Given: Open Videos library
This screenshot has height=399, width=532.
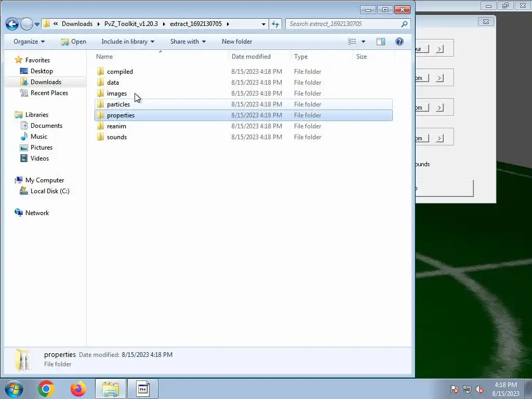Looking at the screenshot, I should point(39,158).
